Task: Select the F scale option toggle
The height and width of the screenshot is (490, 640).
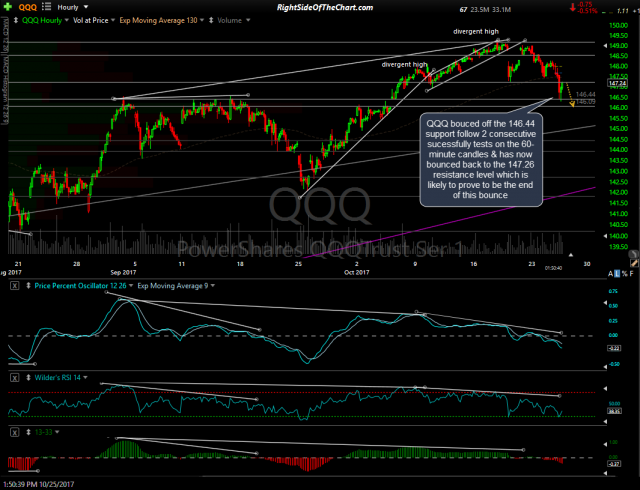Action: pyautogui.click(x=631, y=274)
